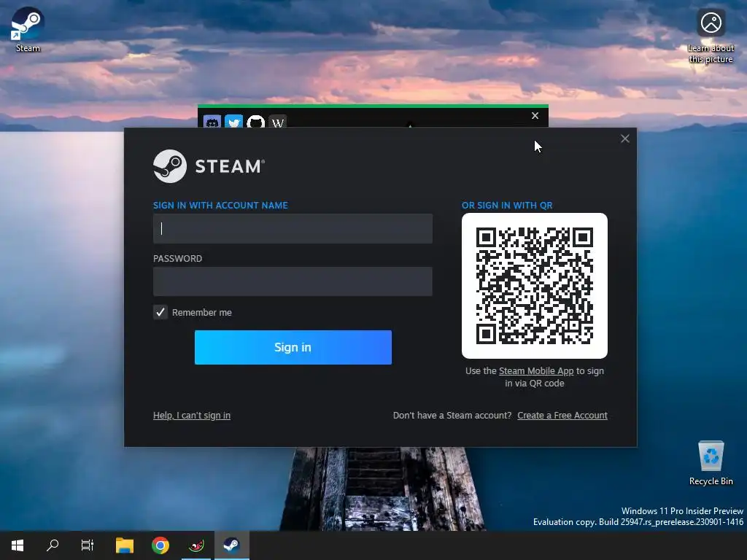Image resolution: width=747 pixels, height=560 pixels.
Task: Open the Windows Start menu
Action: (x=18, y=545)
